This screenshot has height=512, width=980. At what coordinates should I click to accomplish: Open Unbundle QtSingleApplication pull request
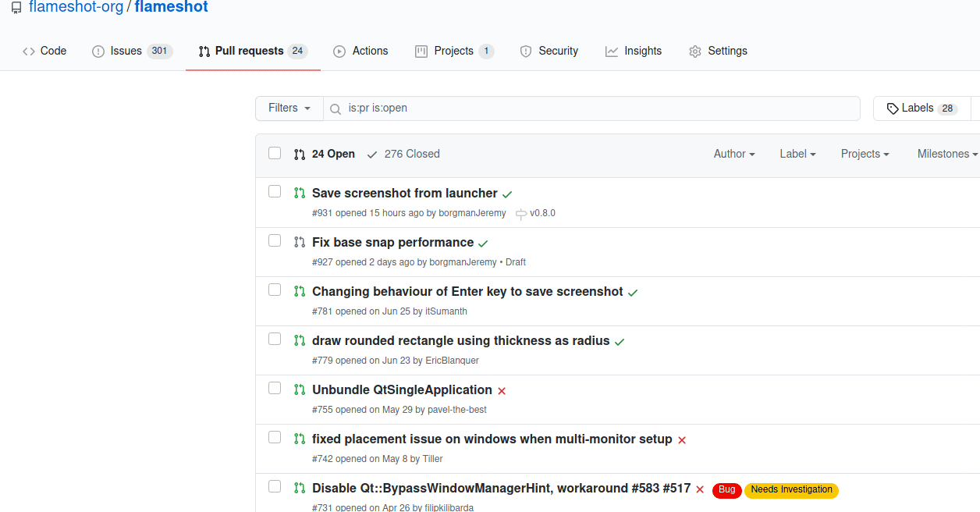(x=403, y=389)
